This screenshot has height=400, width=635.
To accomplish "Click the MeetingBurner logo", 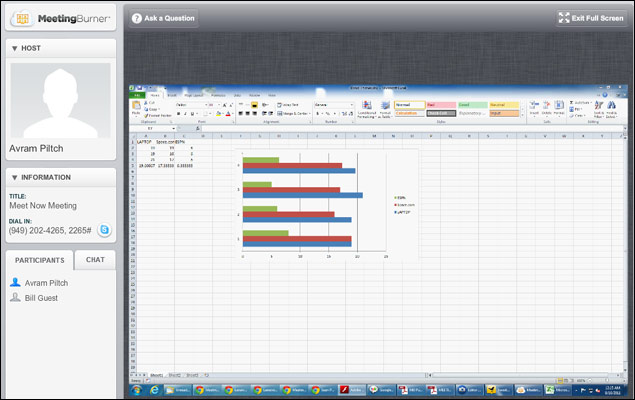I will [x=61, y=18].
